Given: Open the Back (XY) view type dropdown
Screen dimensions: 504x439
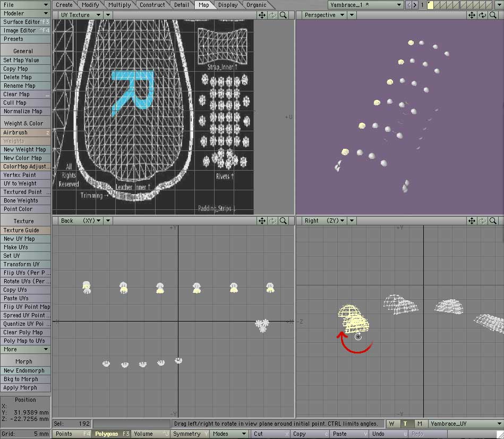Looking at the screenshot, I should pyautogui.click(x=80, y=221).
